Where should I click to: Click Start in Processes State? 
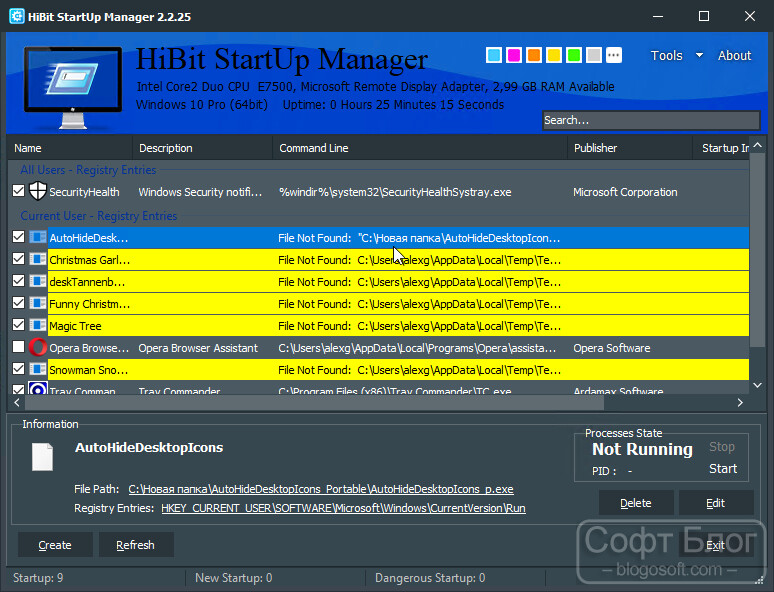click(x=723, y=469)
